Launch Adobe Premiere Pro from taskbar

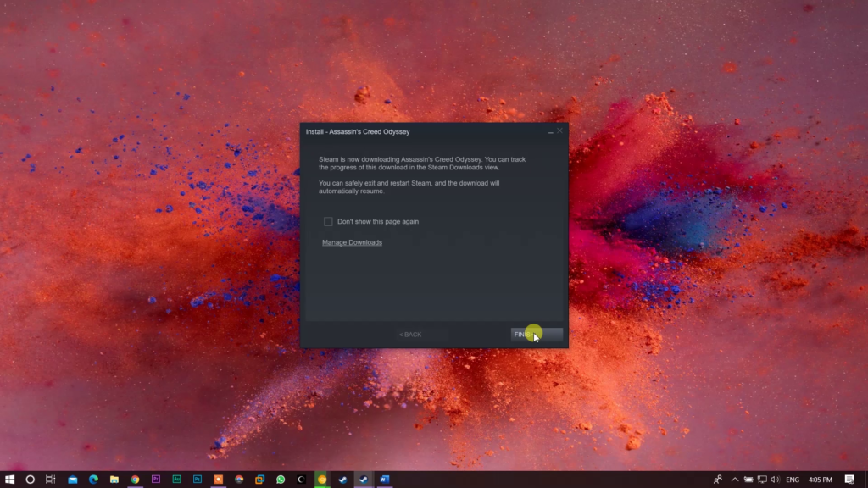pyautogui.click(x=156, y=480)
